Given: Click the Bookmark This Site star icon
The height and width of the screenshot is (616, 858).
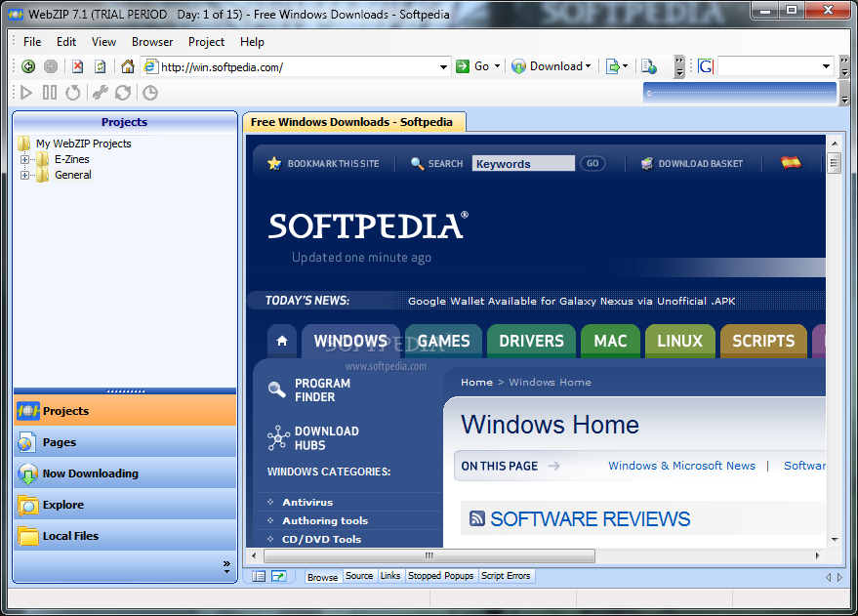Looking at the screenshot, I should pyautogui.click(x=274, y=163).
